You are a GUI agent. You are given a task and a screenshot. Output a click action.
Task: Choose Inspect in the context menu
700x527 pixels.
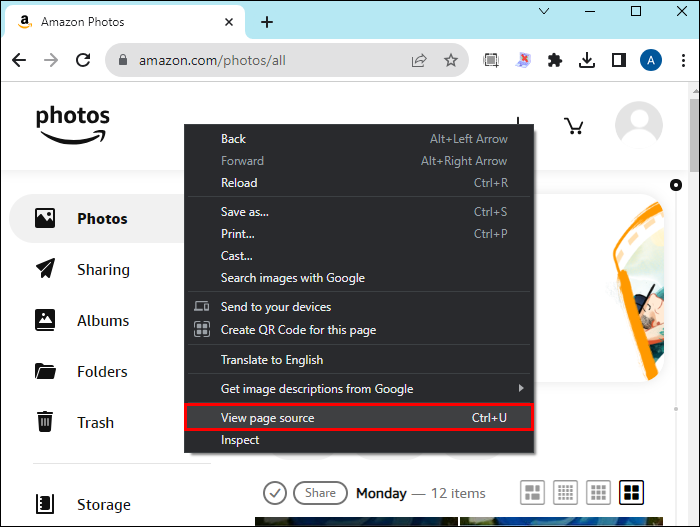pyautogui.click(x=359, y=440)
